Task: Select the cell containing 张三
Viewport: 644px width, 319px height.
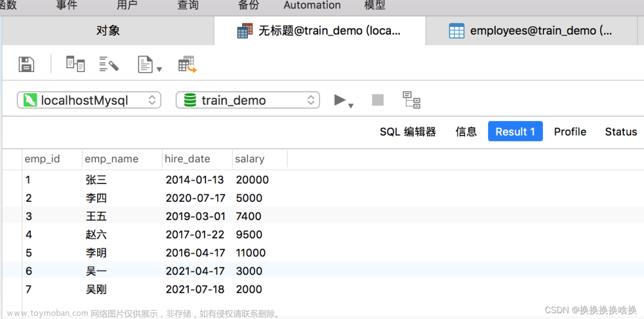Action: (96, 179)
